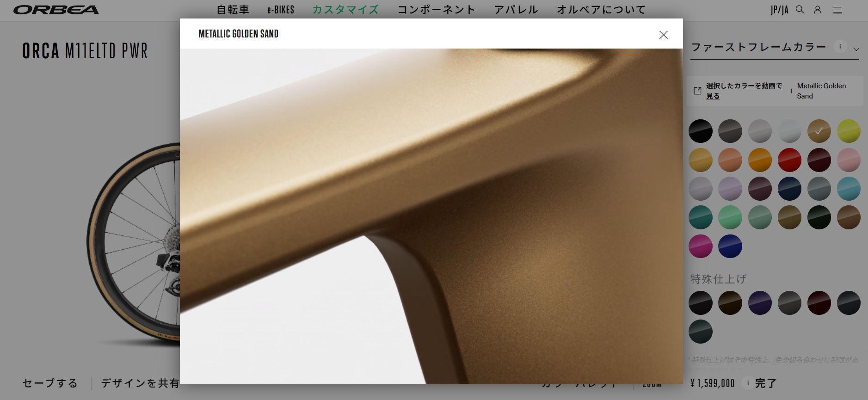This screenshot has width=868, height=400.
Task: Open the search icon in header
Action: (x=800, y=10)
